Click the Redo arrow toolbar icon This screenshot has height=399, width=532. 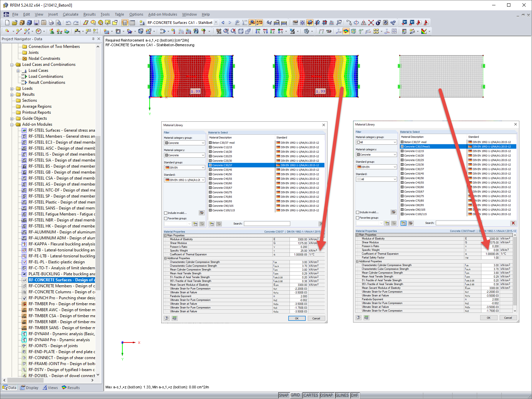point(76,23)
